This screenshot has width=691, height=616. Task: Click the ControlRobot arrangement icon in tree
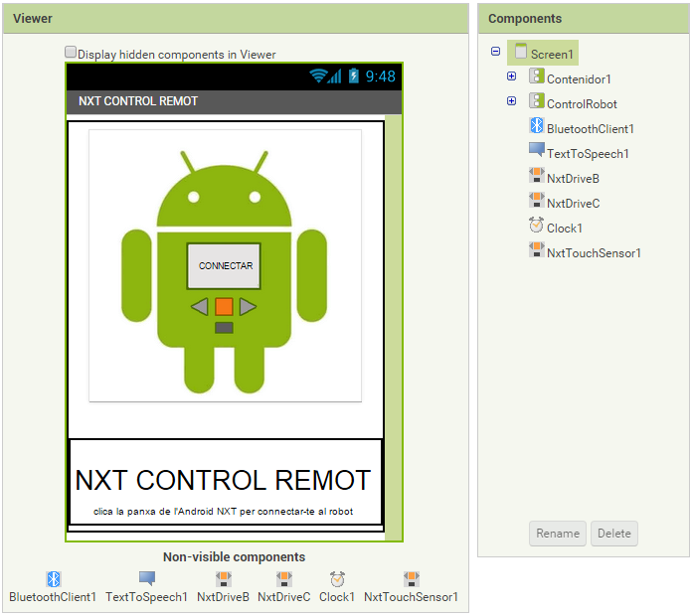(536, 100)
